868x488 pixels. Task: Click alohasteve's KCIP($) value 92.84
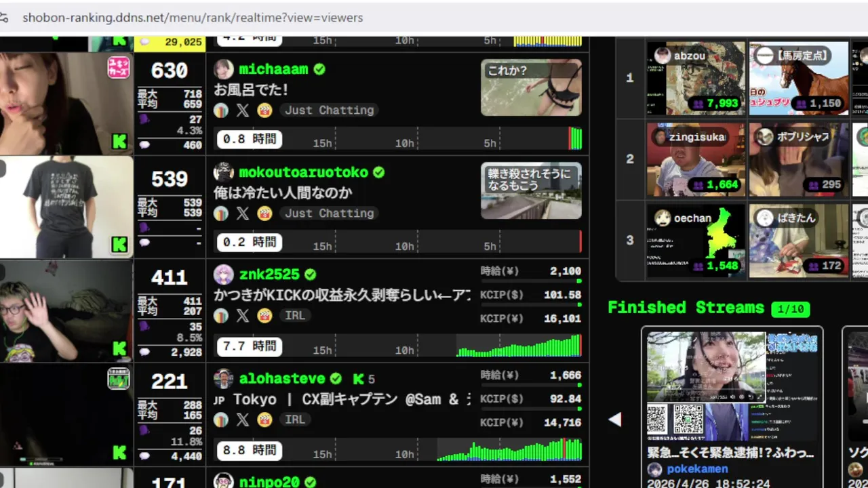[565, 399]
